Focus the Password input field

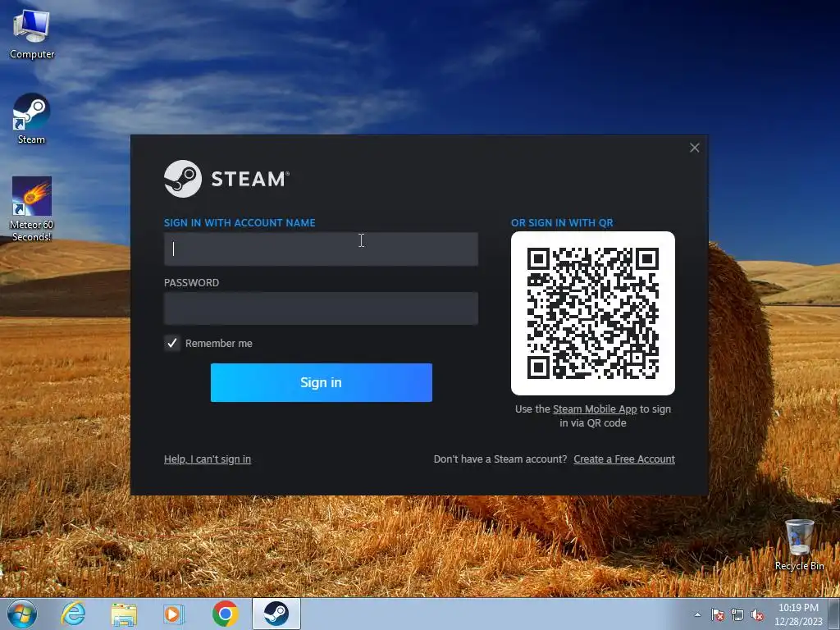321,308
